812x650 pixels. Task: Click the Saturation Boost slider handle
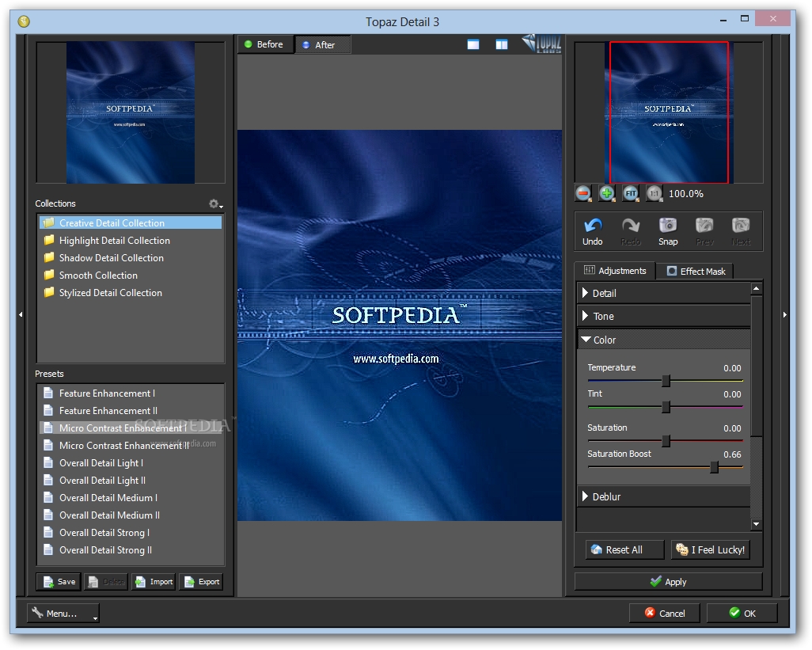tap(715, 467)
